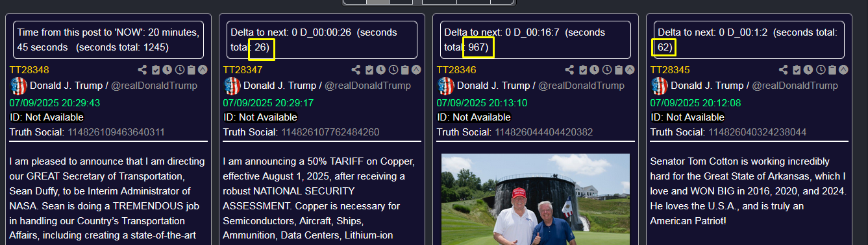Collapse post TT28345 with chevron-up icon
This screenshot has height=245, width=868.
[x=843, y=70]
